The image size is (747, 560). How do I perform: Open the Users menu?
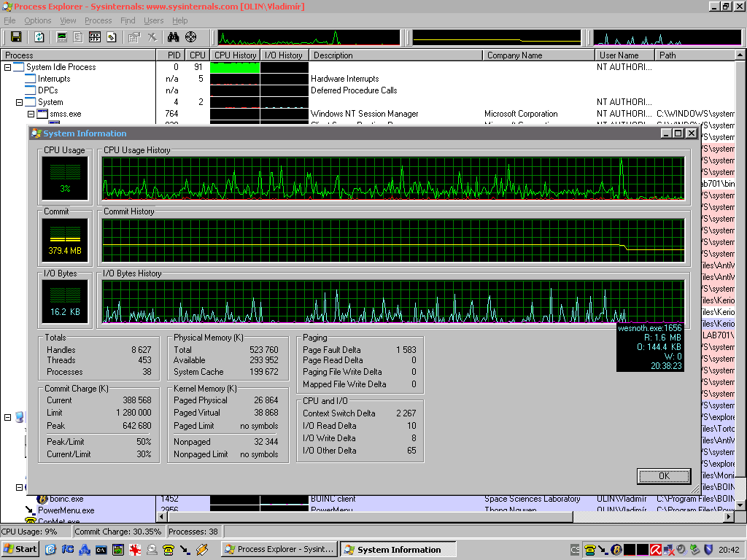[x=153, y=20]
